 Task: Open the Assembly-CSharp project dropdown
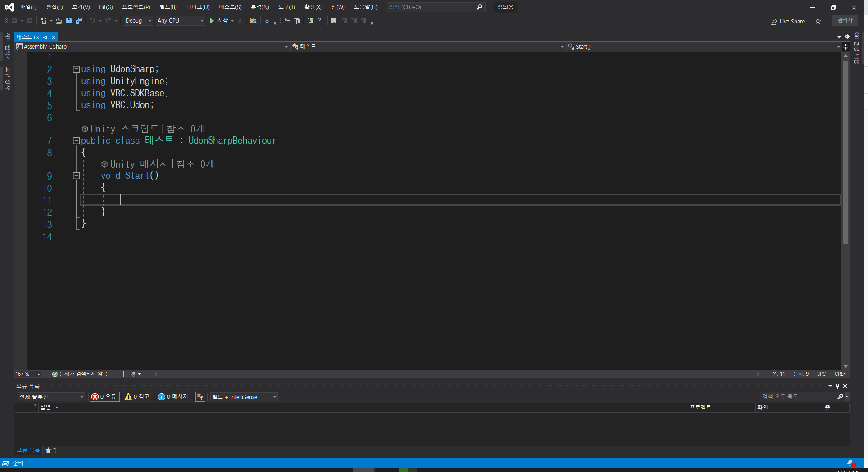point(152,47)
